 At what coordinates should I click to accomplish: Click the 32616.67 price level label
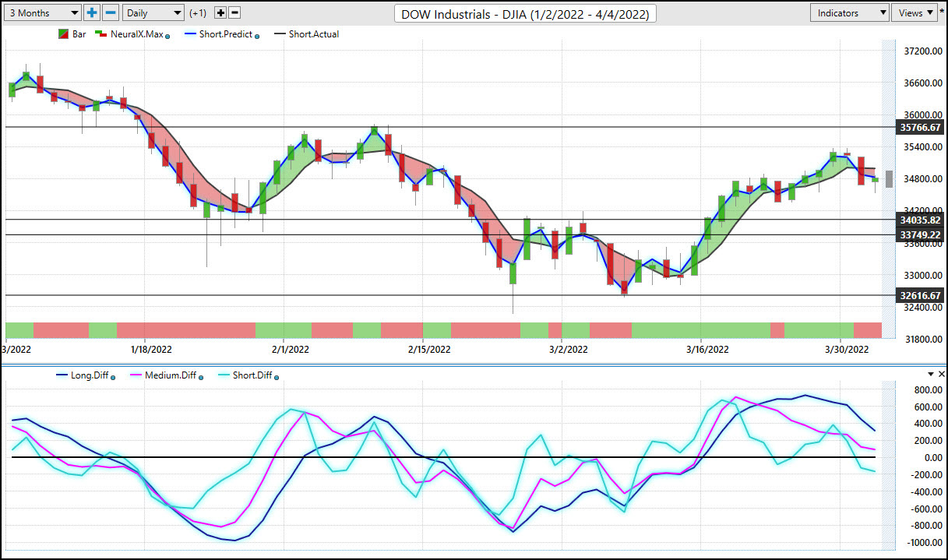tap(920, 296)
